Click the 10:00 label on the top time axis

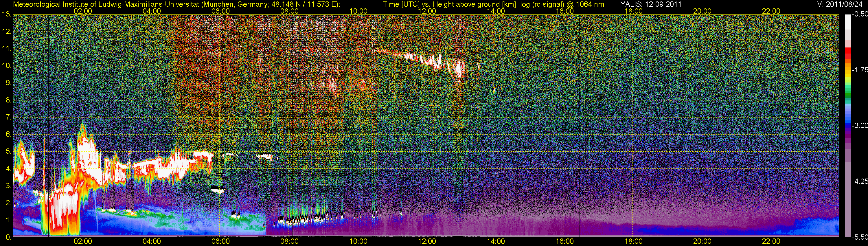click(358, 11)
